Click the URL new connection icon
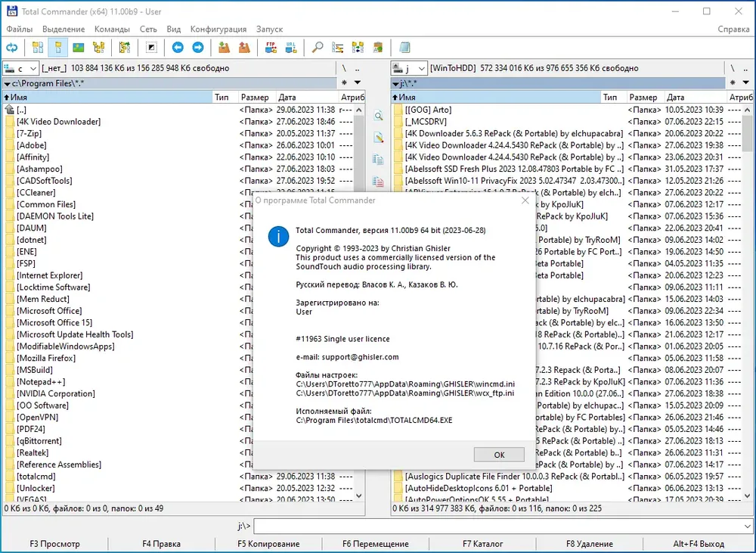The image size is (756, 553). coord(291,48)
